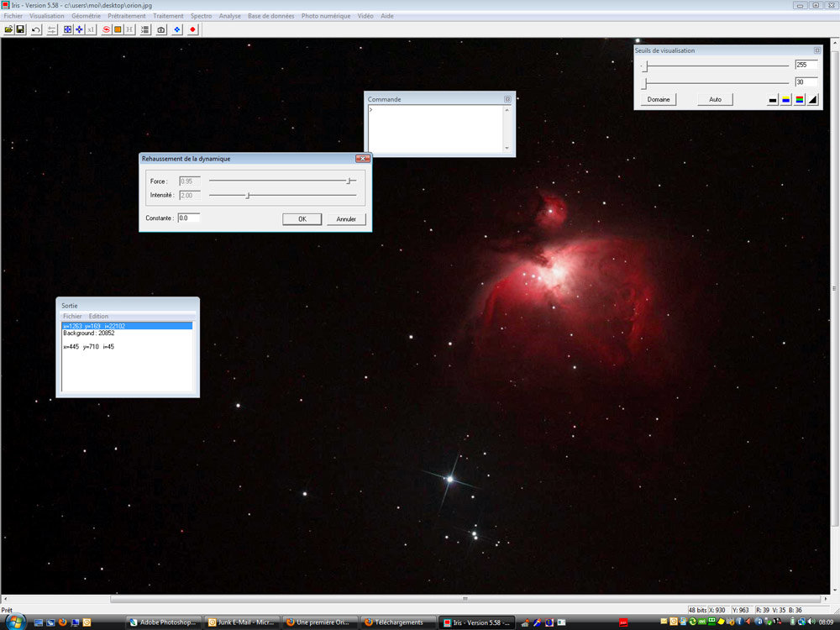Click the Intensité slider handle
This screenshot has width=840, height=630.
pyautogui.click(x=248, y=196)
